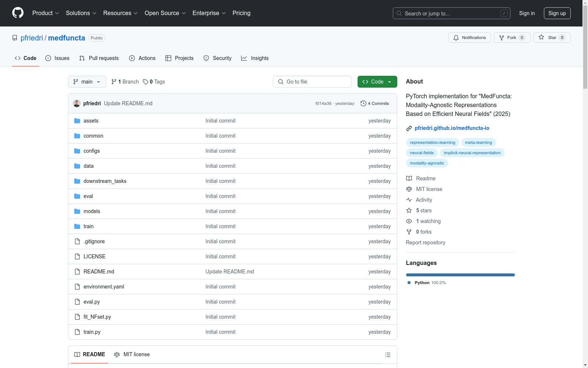Image resolution: width=588 pixels, height=368 pixels.
Task: Focus the Go to file field
Action: 312,82
